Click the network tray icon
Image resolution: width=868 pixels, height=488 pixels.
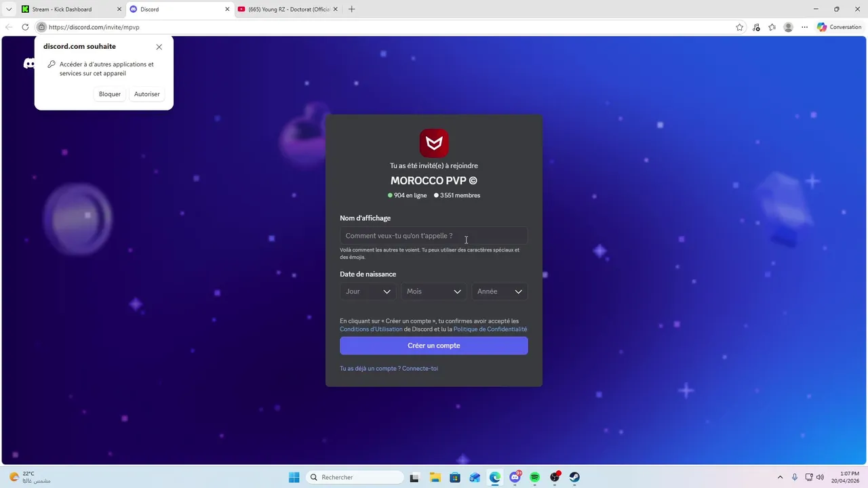(809, 477)
